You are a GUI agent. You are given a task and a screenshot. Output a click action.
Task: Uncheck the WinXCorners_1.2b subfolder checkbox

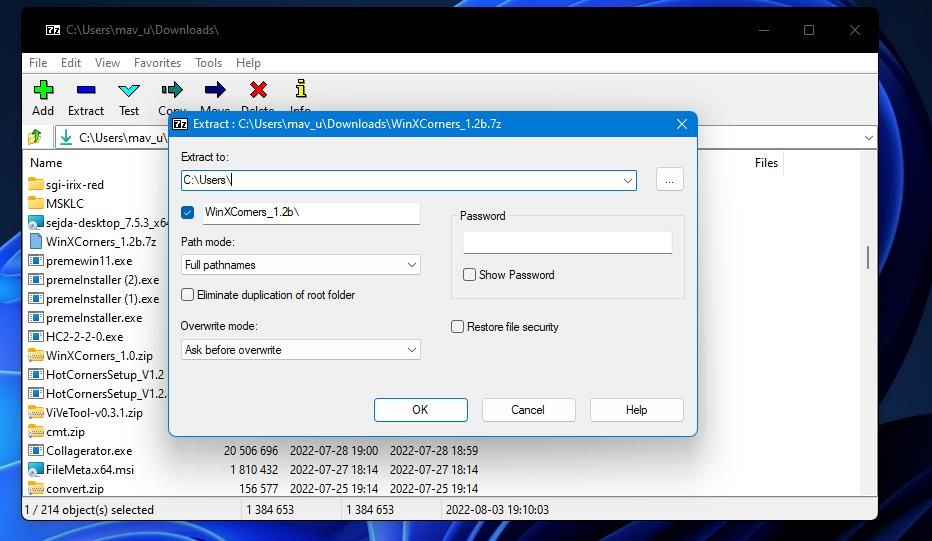(188, 212)
